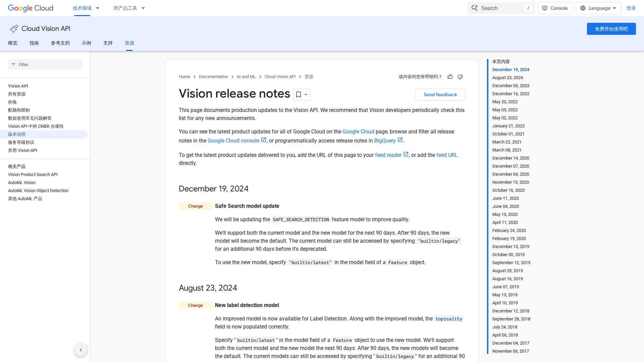The image size is (644, 362).
Task: Click the 免费开始使用吧 button
Action: point(611,29)
